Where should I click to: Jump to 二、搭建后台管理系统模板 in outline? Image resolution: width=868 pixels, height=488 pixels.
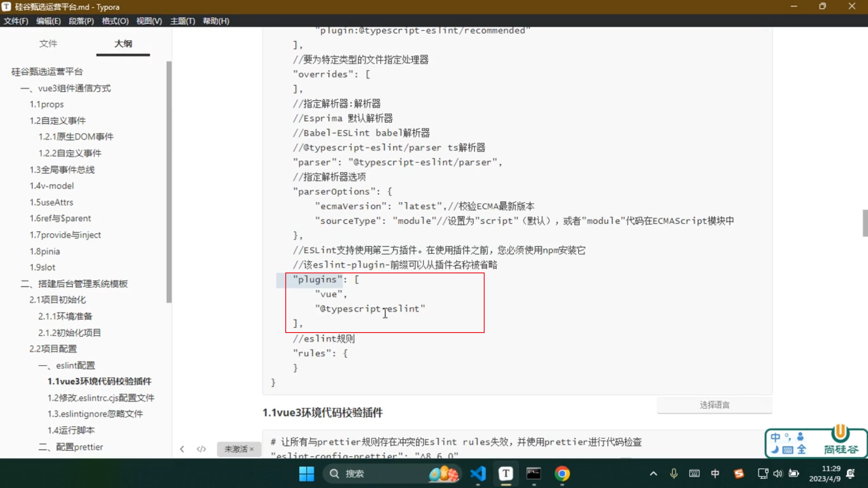[74, 284]
